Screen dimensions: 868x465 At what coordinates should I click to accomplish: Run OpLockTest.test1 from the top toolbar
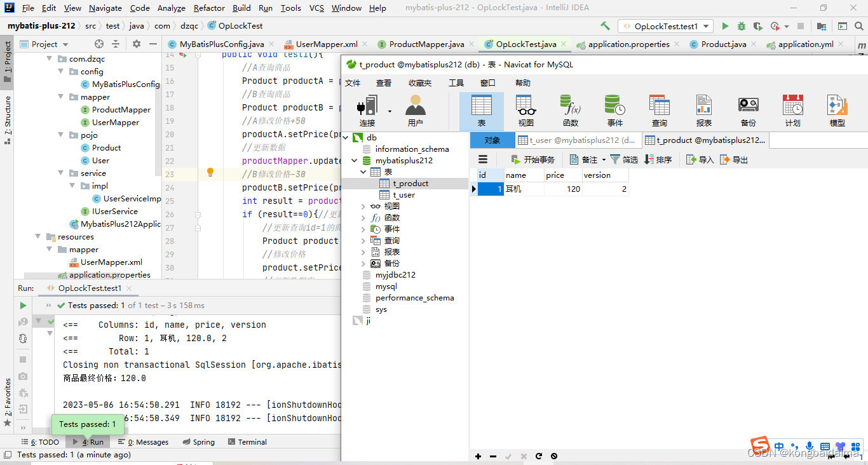(x=725, y=26)
